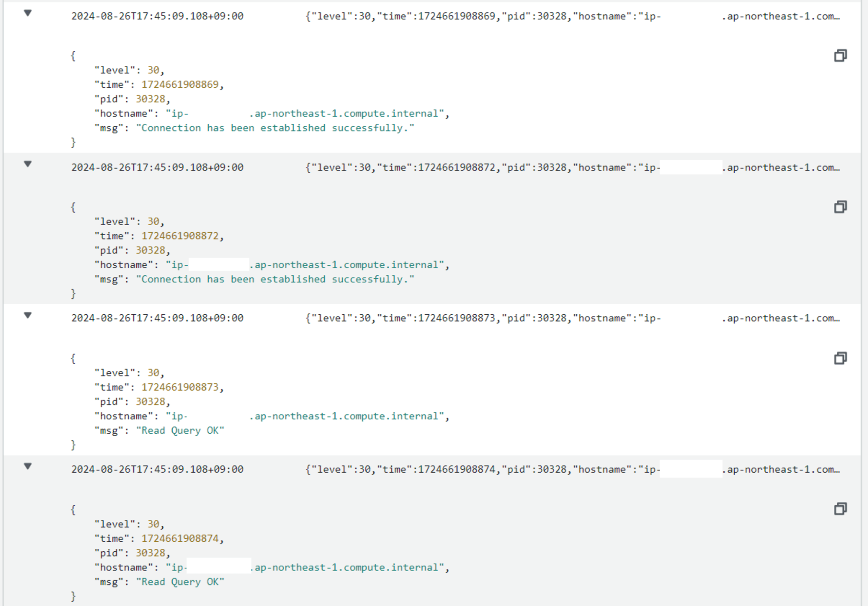Click the summary message ending in 1724661908869
The width and height of the screenshot is (868, 606).
coord(573,16)
